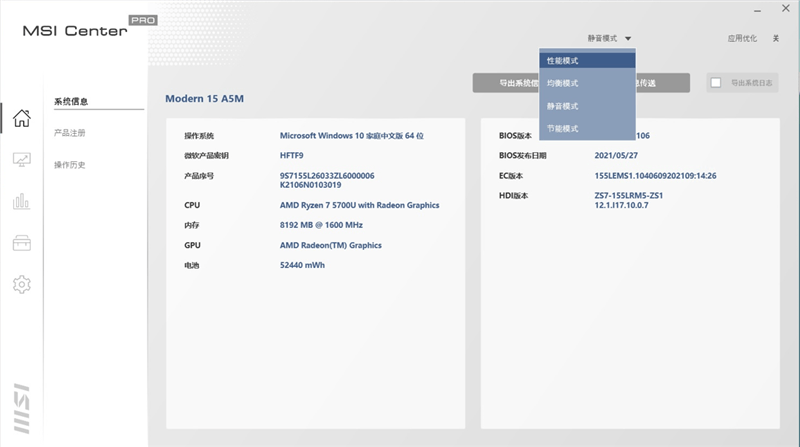Viewport: 800px width, 447px height.
Task: Click the 2021/05/27 BIOS date value
Action: tap(616, 156)
